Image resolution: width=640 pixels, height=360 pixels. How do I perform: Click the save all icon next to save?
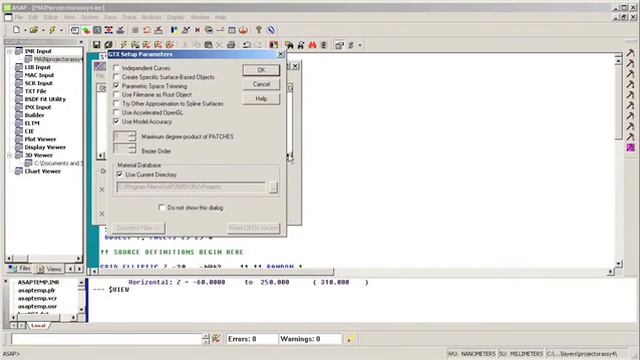[108, 45]
